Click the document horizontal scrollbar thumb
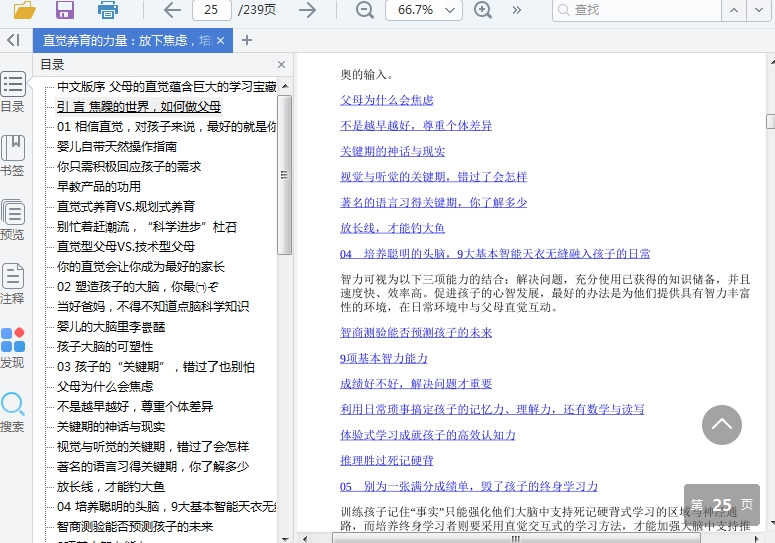This screenshot has width=775, height=543. [516, 539]
